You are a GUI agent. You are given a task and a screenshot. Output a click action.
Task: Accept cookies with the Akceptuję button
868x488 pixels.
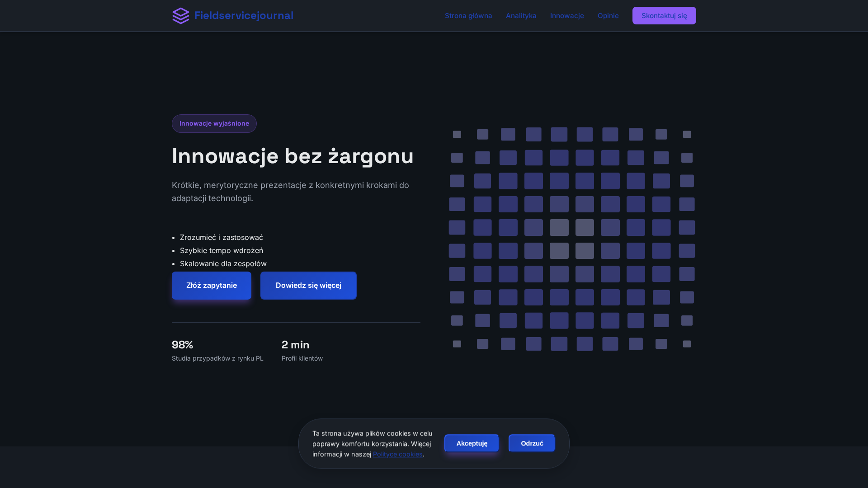472,443
